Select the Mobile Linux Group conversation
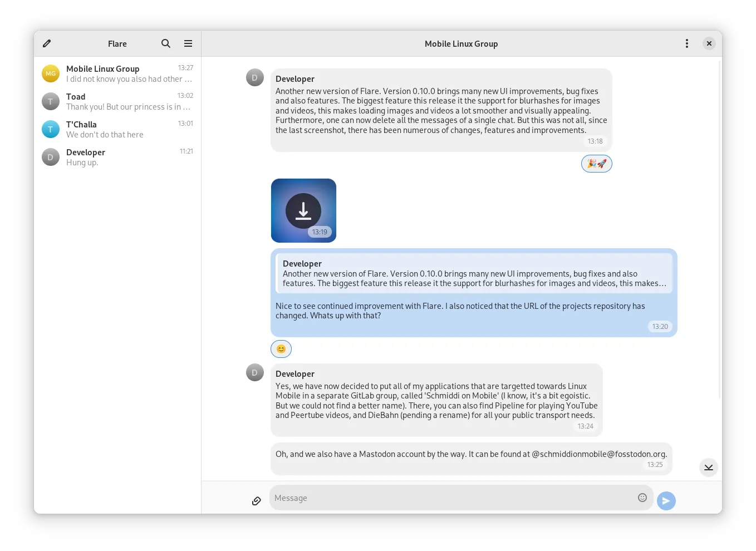The height and width of the screenshot is (551, 756). (117, 73)
